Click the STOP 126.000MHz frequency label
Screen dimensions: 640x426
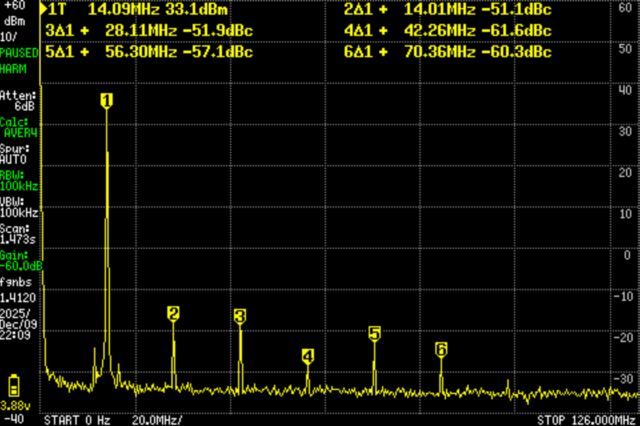tap(587, 419)
